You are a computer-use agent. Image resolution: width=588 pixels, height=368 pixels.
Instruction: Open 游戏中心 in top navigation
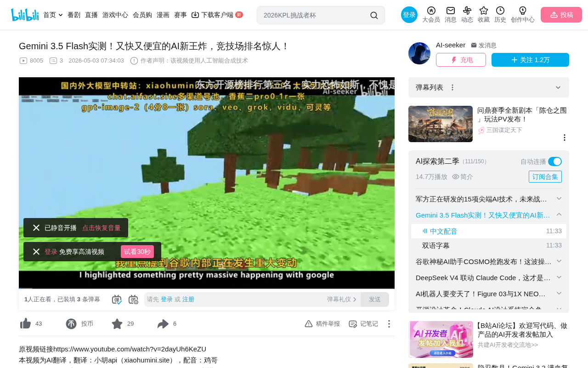click(115, 15)
